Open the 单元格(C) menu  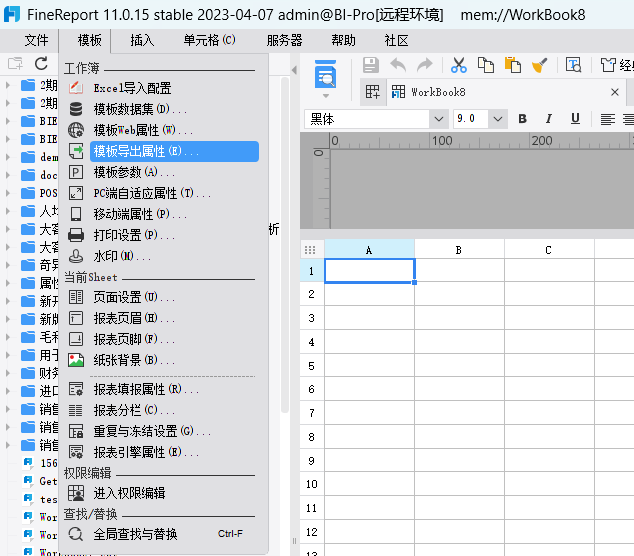point(209,40)
